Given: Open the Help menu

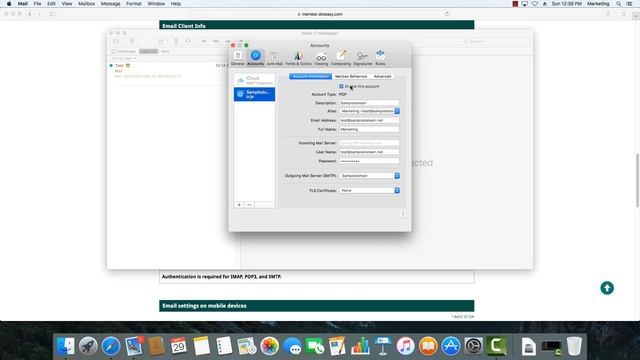Looking at the screenshot, I should (176, 4).
